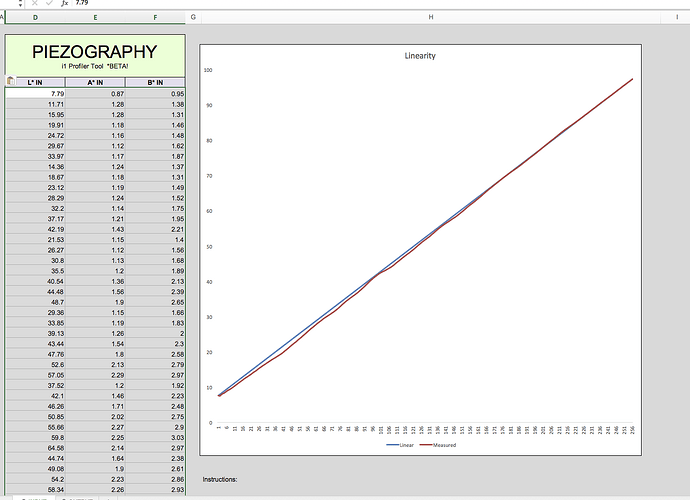Select column H header
The width and height of the screenshot is (690, 500).
tap(431, 17)
